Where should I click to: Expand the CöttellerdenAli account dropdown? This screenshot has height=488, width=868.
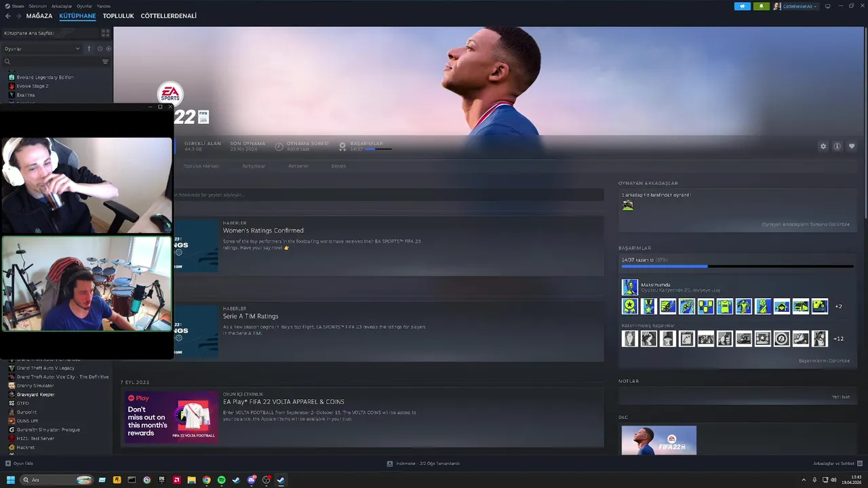coord(795,6)
